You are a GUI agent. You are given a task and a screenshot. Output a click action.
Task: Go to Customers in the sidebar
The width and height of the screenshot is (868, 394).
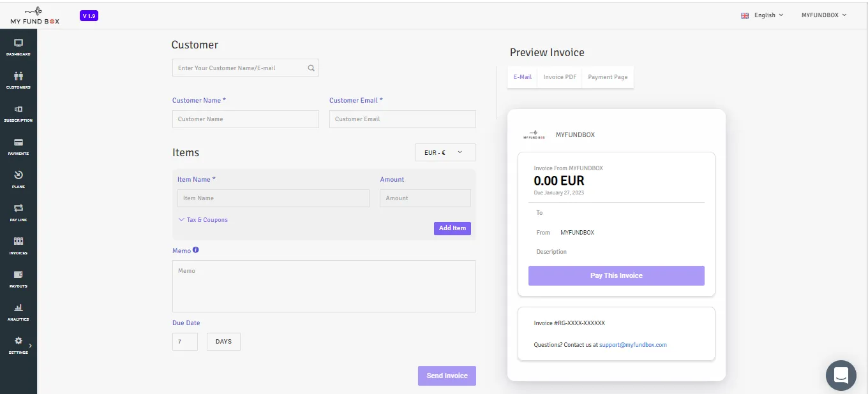(19, 76)
